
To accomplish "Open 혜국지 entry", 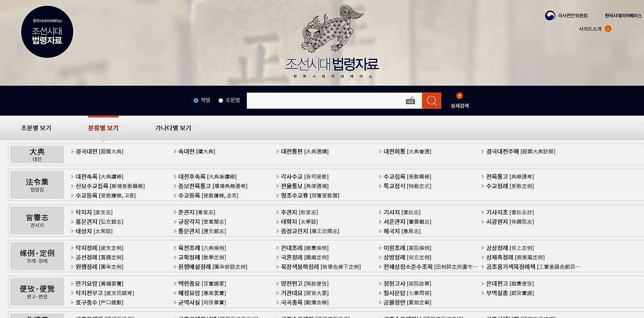I will point(402,231).
